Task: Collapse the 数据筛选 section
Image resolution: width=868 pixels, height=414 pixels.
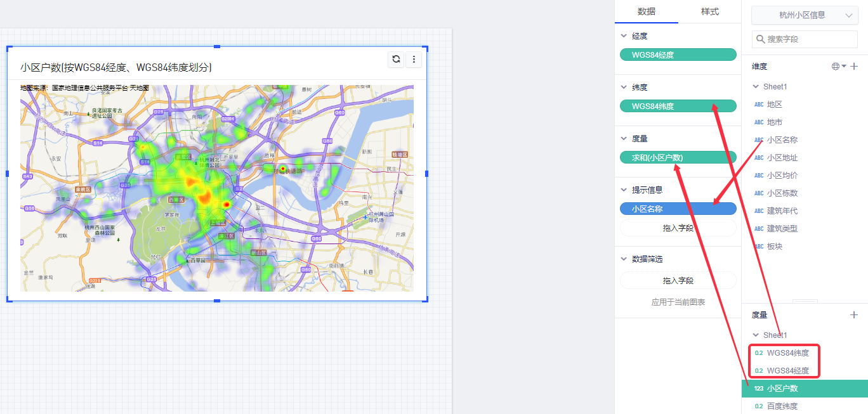Action: 624,259
